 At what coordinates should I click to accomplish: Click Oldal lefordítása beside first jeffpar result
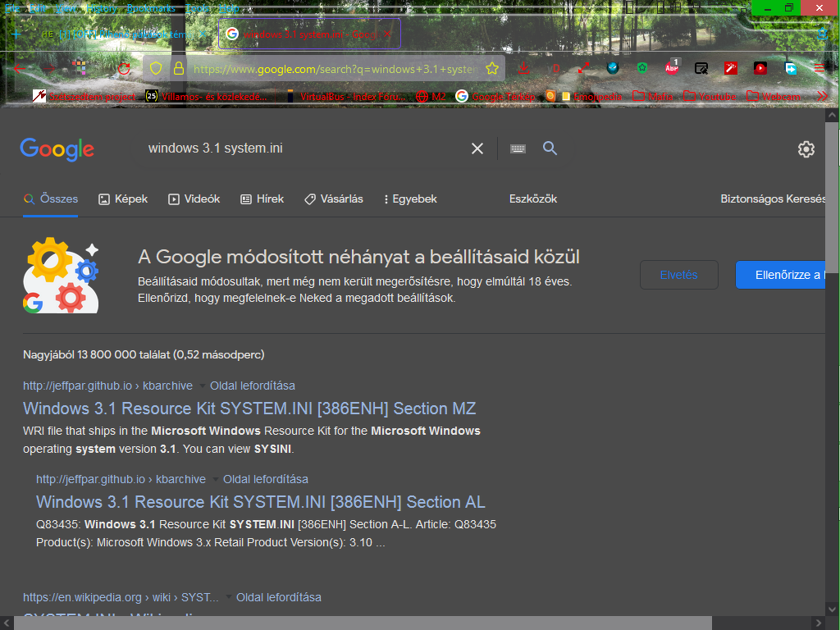(253, 386)
